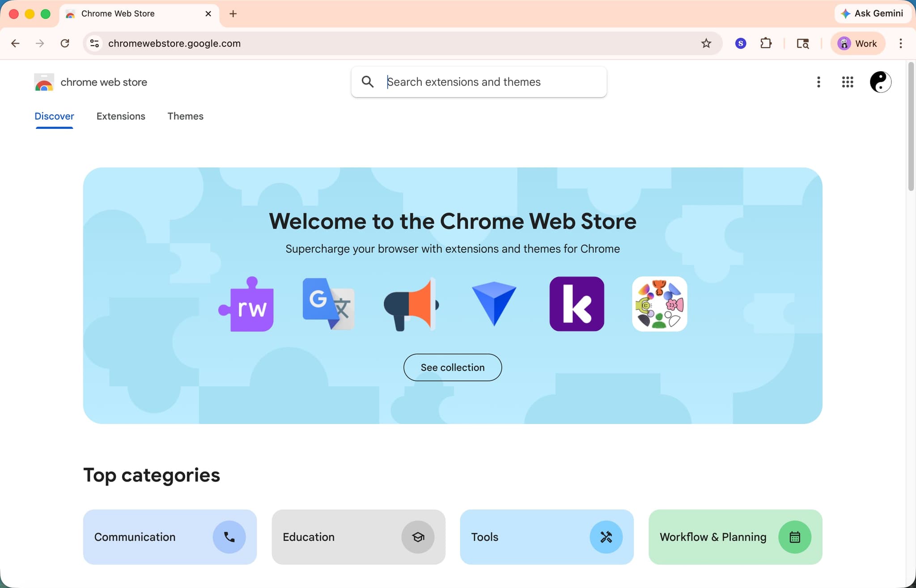Click the search magnifier in the store search bar
Viewport: 916px width, 588px height.
pos(368,82)
